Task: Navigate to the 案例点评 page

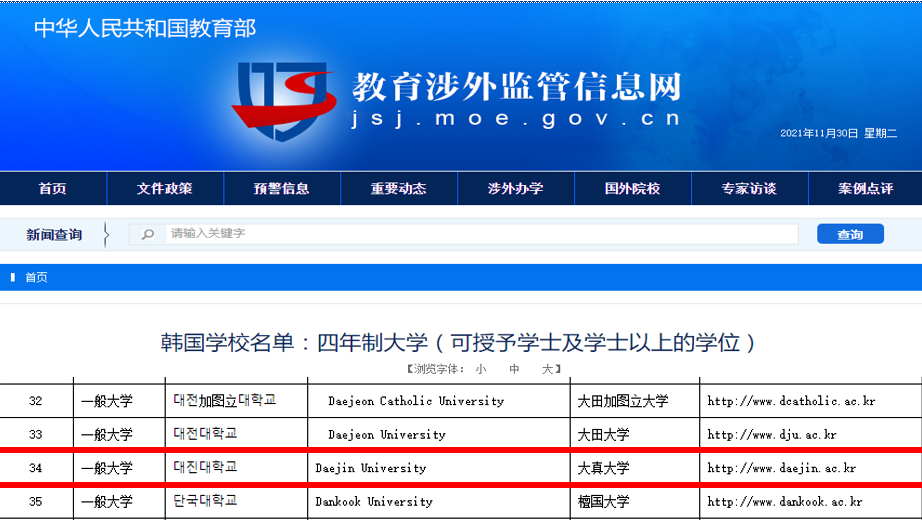Action: click(865, 188)
